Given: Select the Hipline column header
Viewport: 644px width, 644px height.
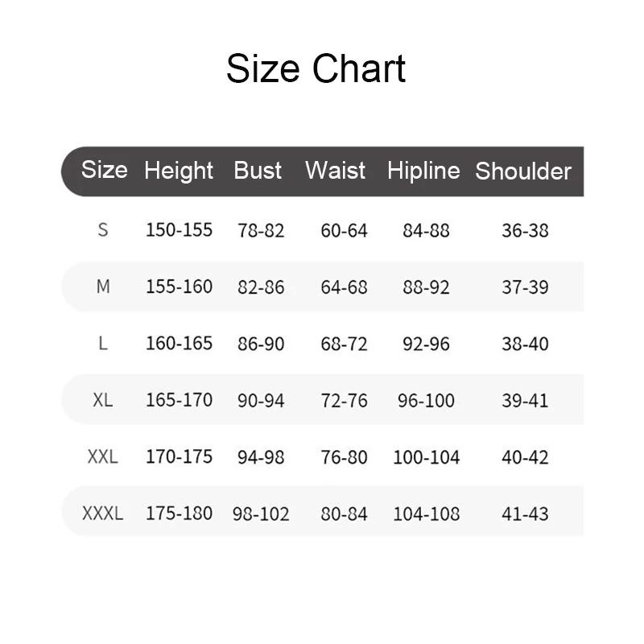Looking at the screenshot, I should coord(423,171).
